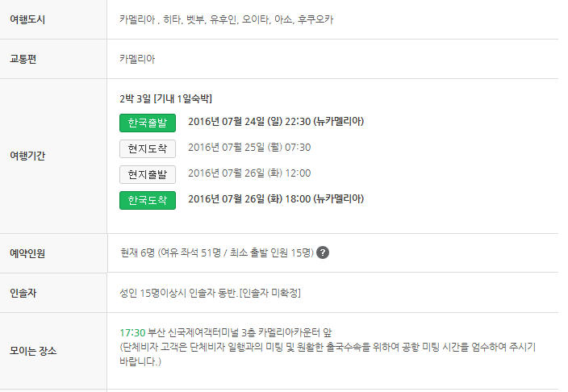The width and height of the screenshot is (568, 392).
Task: Click the local arrival 07:30 date text
Action: click(x=249, y=148)
